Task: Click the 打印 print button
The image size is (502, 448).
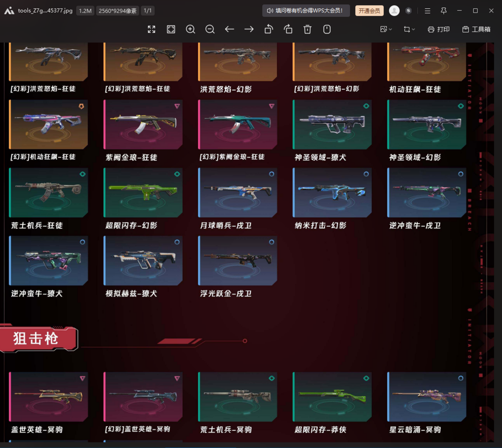Action: click(439, 29)
